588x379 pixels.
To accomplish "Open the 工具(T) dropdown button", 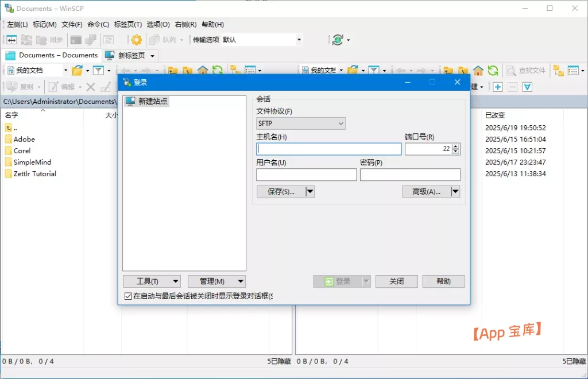I will (152, 281).
